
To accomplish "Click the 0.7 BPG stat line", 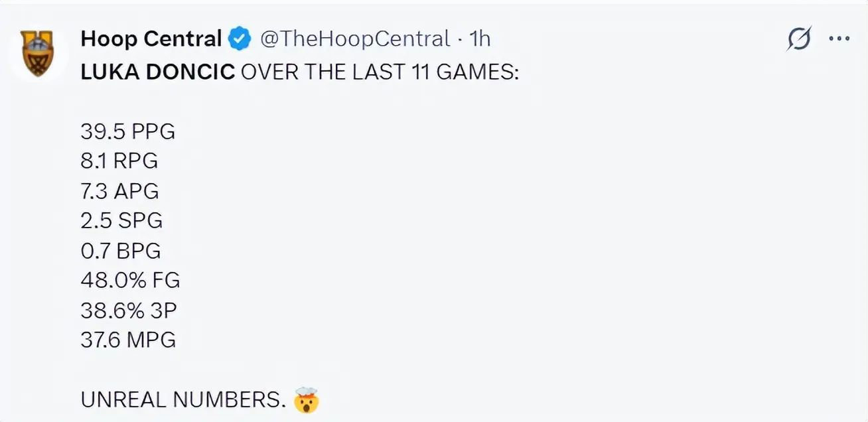I will tap(121, 250).
